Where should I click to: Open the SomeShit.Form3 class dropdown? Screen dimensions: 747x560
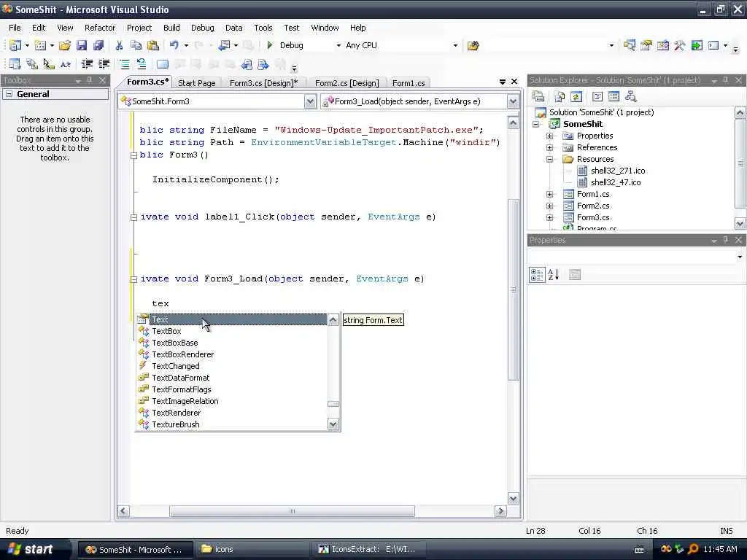[310, 101]
